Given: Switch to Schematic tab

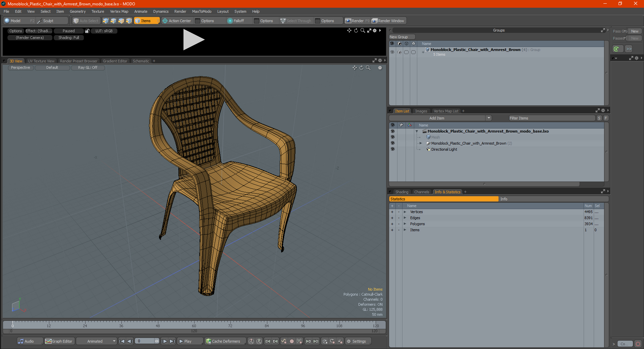Looking at the screenshot, I should pos(141,61).
